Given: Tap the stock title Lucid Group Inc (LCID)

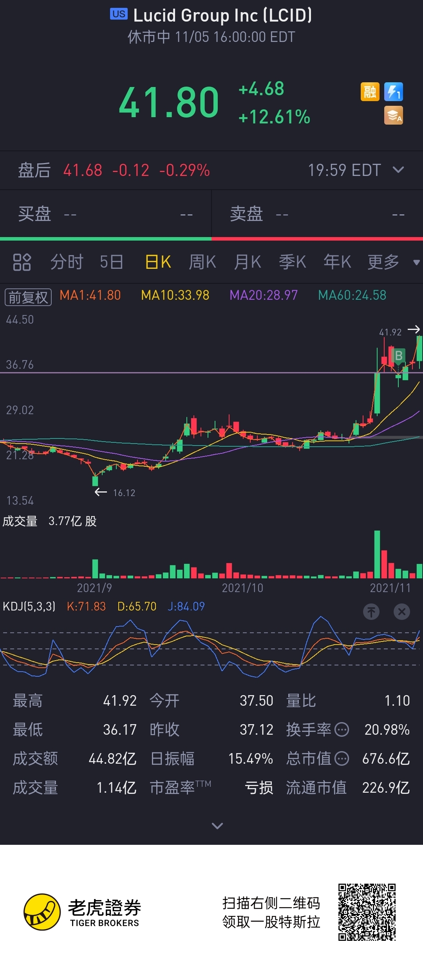Looking at the screenshot, I should 222,15.
